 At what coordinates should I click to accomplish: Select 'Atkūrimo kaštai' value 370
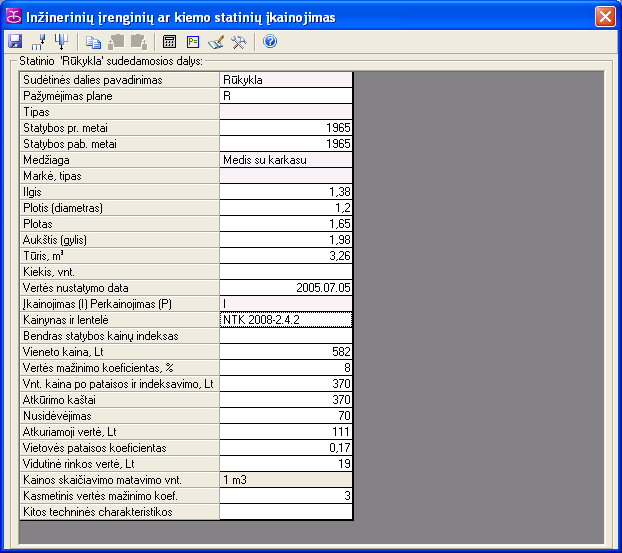click(286, 400)
